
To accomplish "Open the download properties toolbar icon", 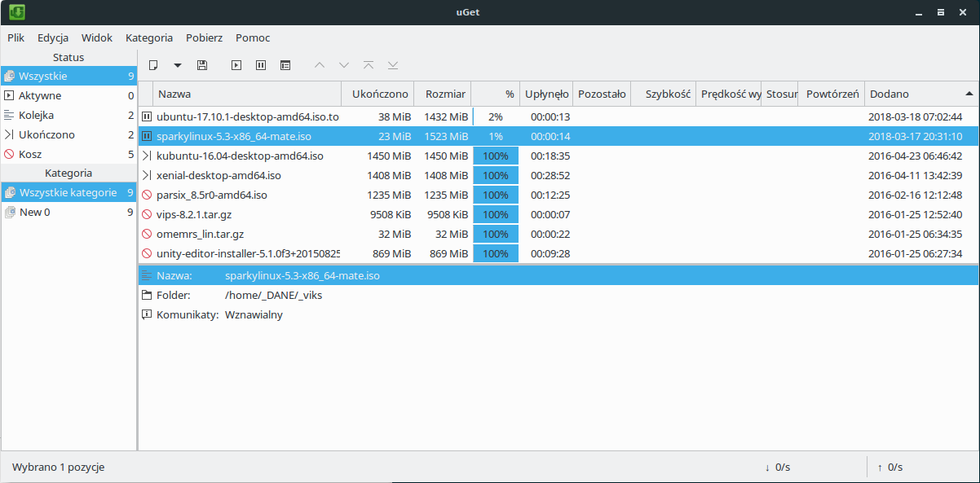I will pyautogui.click(x=285, y=64).
